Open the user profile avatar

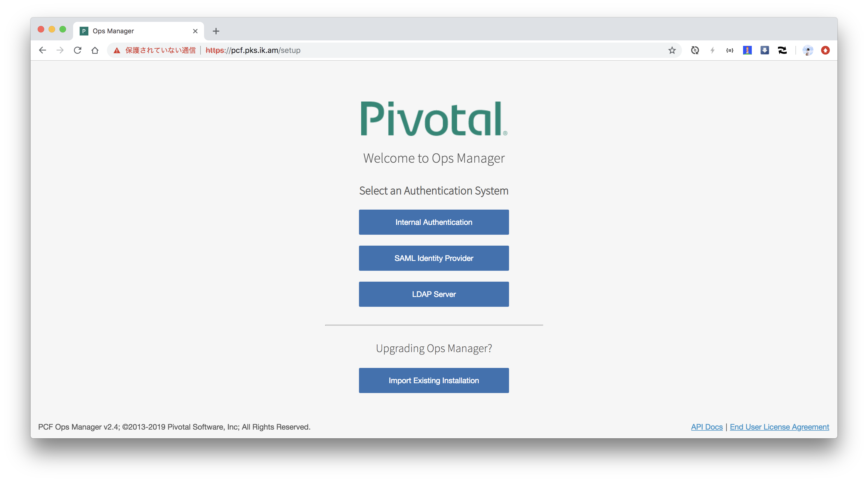pos(808,50)
